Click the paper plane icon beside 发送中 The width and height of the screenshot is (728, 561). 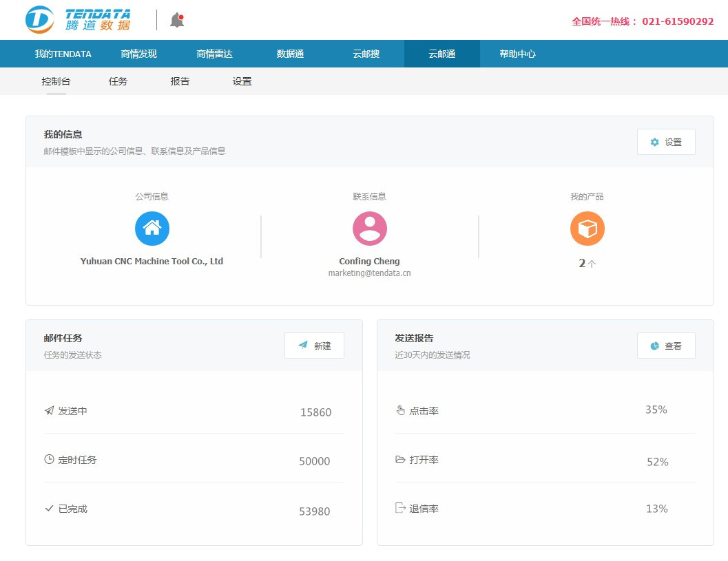pos(49,411)
